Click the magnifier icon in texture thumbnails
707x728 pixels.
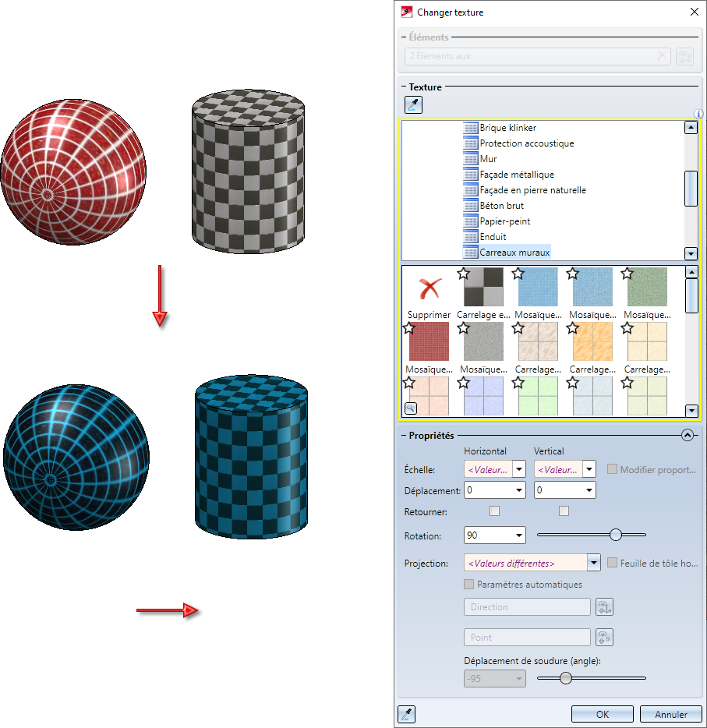411,408
